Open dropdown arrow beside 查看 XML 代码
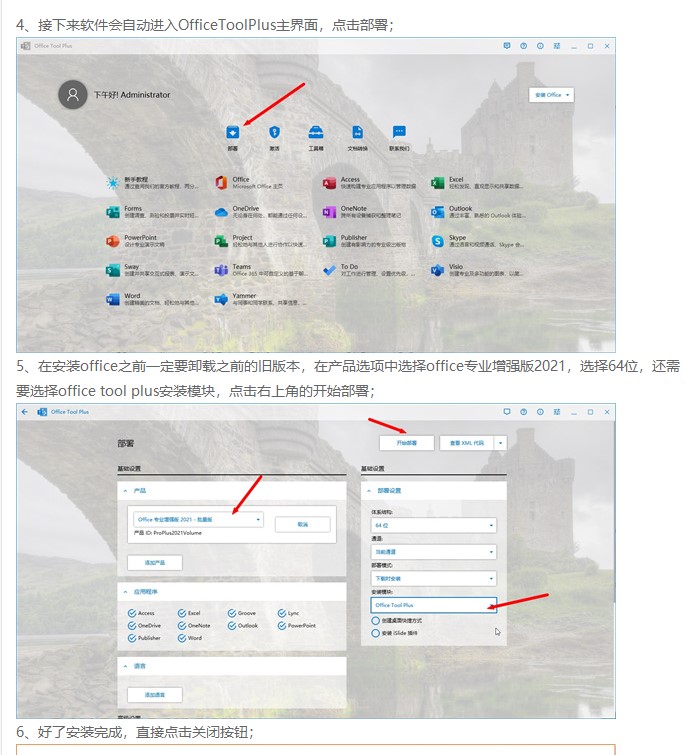The width and height of the screenshot is (686, 755). (501, 443)
